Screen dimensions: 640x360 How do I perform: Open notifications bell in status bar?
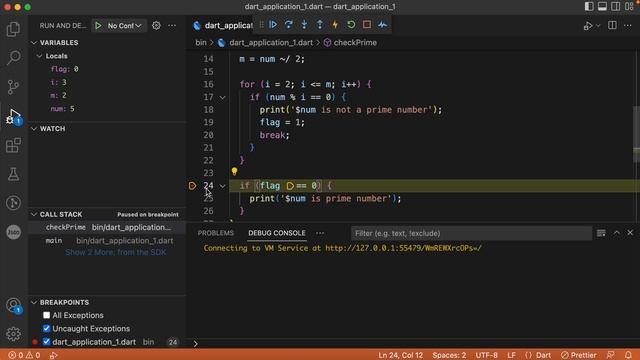(628, 355)
